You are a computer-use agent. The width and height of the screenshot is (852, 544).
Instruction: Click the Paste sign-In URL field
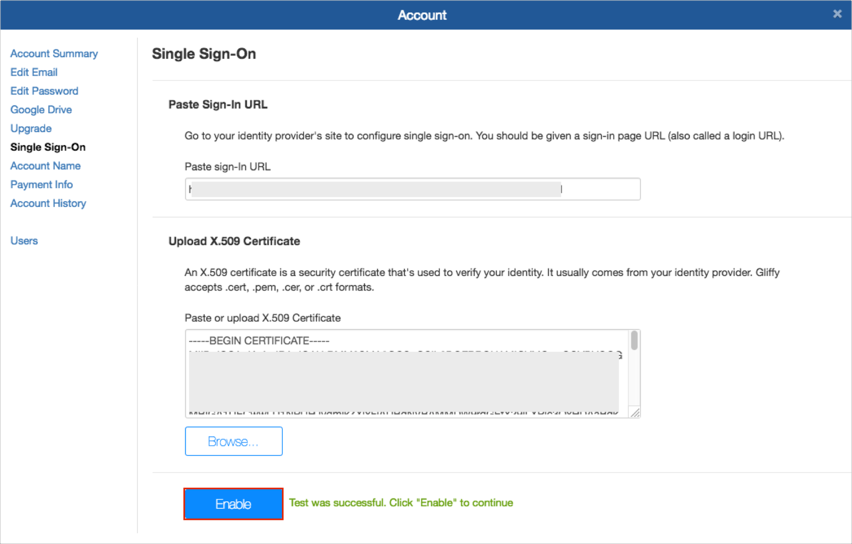click(412, 189)
